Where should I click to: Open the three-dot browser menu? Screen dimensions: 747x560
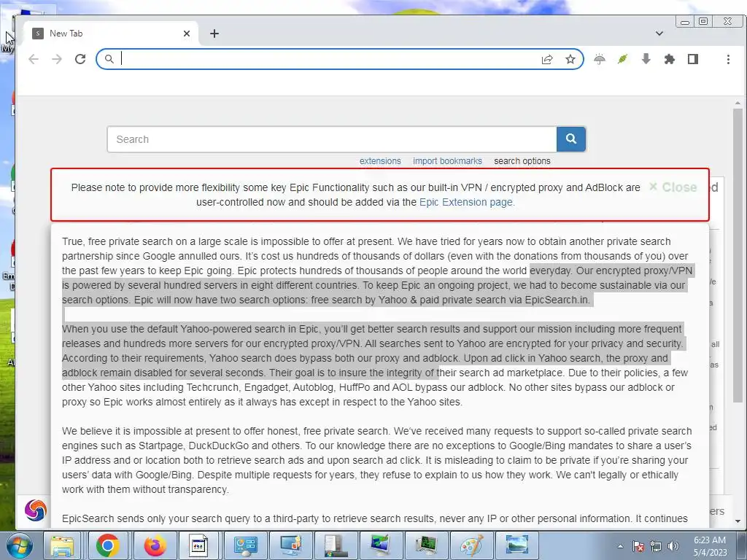pyautogui.click(x=728, y=59)
